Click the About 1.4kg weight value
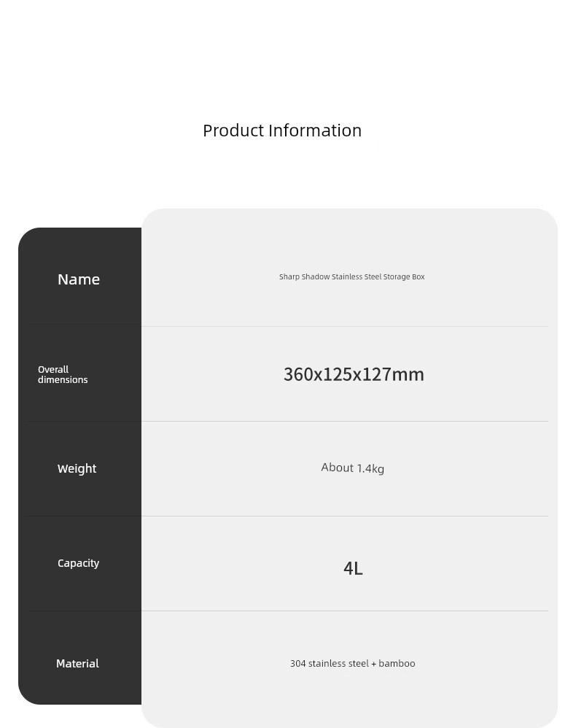The image size is (576, 728). pos(353,468)
